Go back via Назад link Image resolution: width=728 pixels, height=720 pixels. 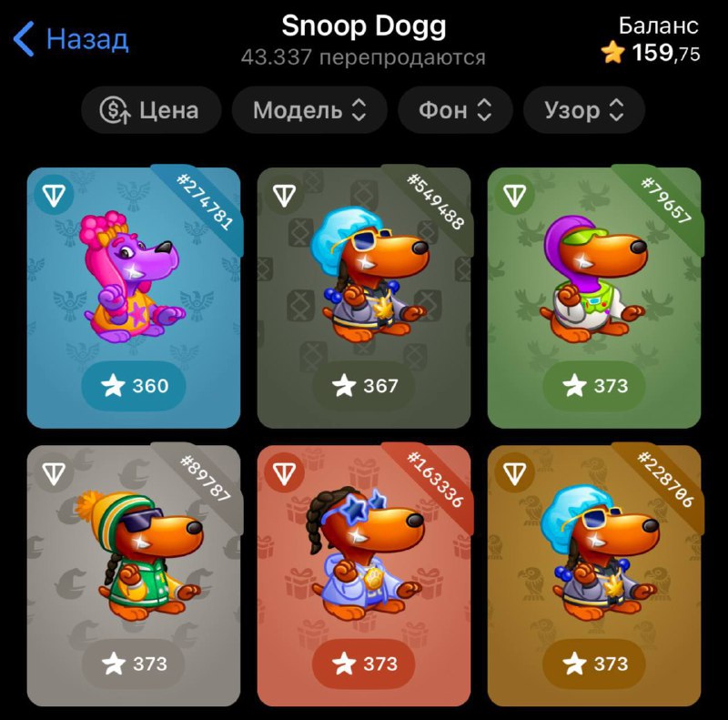point(87,38)
